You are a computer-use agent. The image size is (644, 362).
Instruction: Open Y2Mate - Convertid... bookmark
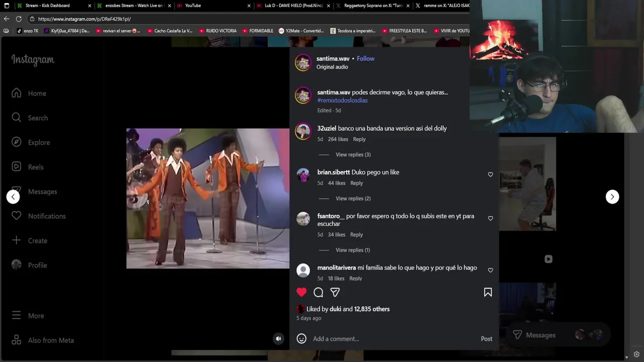[301, 31]
